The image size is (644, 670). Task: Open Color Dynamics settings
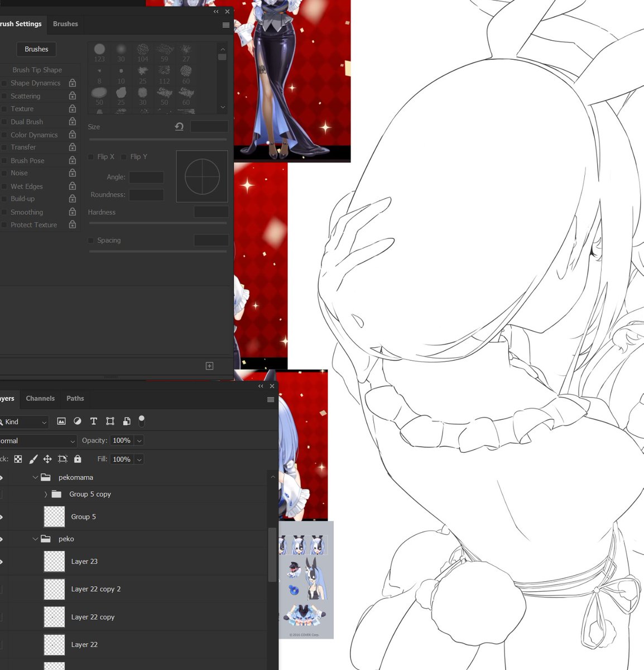[34, 135]
